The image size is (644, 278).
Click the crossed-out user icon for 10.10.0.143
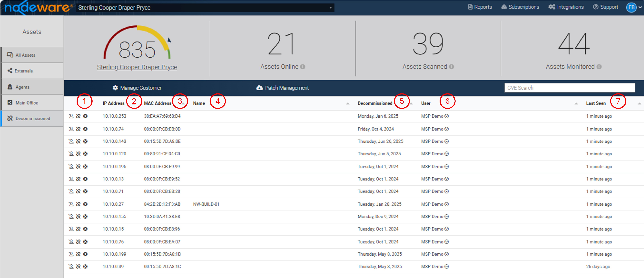71,142
